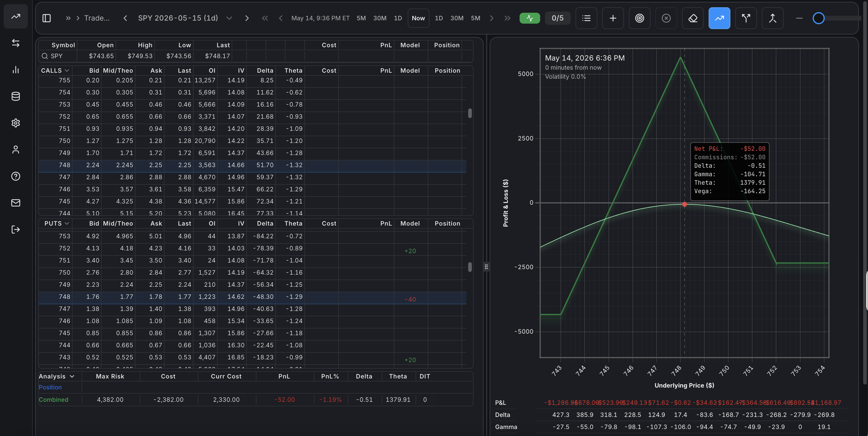
Task: Click the 755 call bid 0.20
Action: (93, 80)
